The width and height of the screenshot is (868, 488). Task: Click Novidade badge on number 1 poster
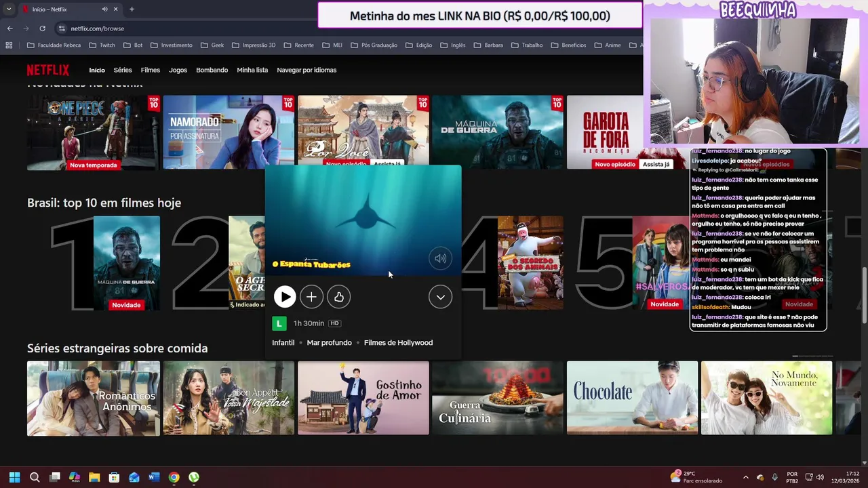(126, 305)
